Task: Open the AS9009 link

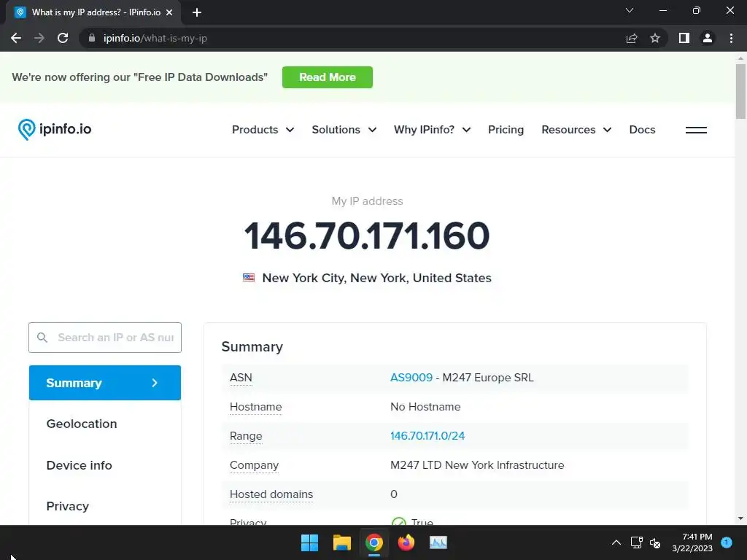Action: coord(411,378)
